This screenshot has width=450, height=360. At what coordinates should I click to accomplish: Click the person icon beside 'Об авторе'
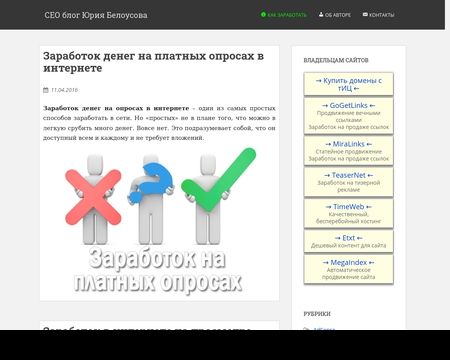coord(321,15)
